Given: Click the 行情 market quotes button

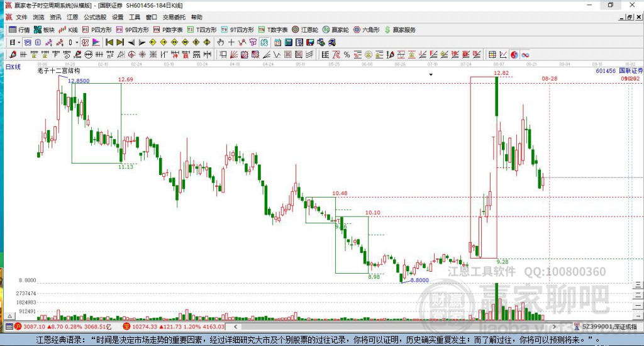Looking at the screenshot, I should click(x=19, y=30).
